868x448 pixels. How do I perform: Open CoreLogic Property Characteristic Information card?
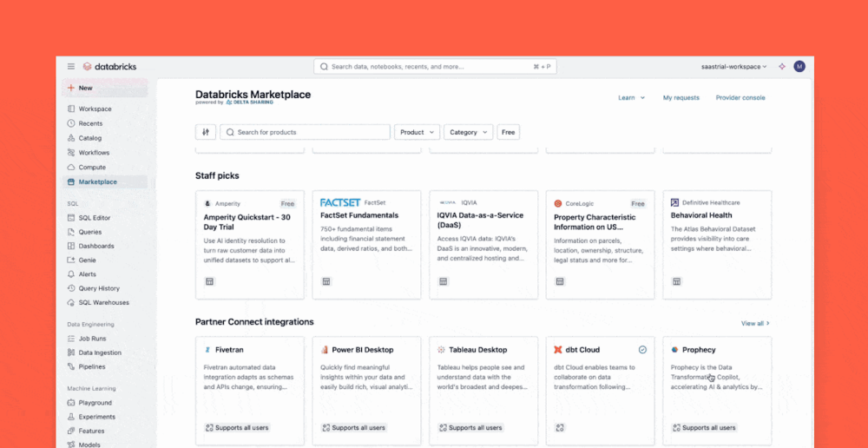[600, 245]
